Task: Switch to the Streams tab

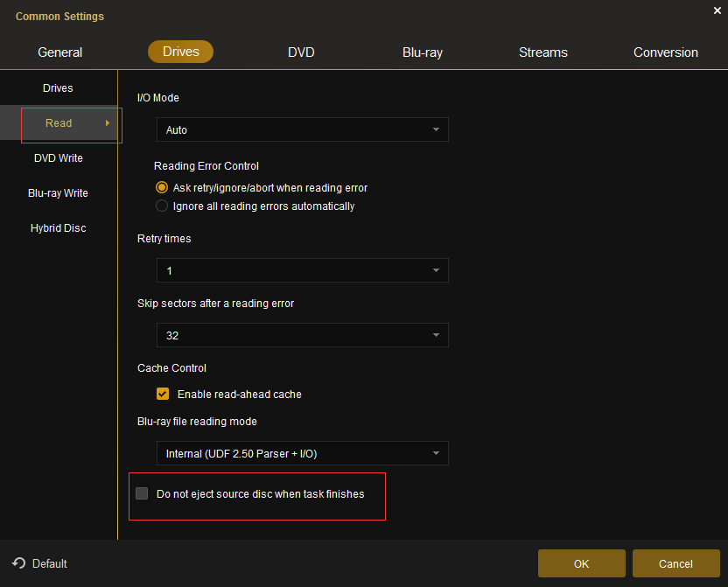Action: [543, 52]
